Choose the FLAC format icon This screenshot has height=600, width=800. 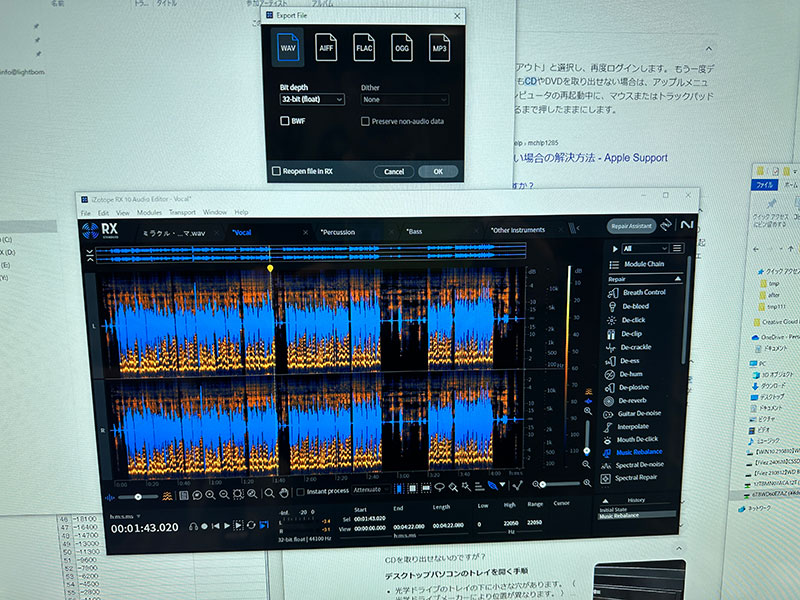coord(364,47)
